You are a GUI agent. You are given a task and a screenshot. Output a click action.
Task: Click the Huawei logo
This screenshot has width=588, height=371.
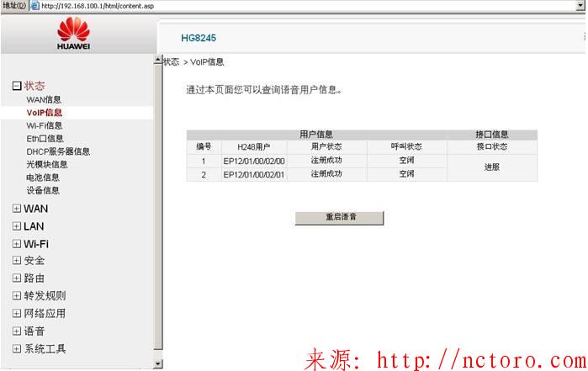(73, 33)
